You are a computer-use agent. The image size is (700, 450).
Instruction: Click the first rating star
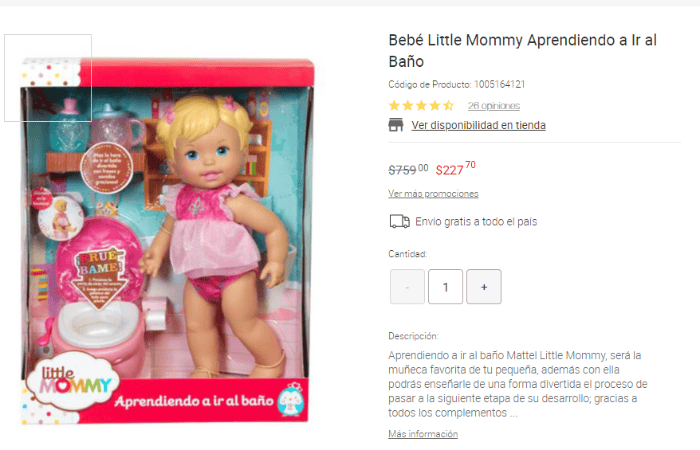(394, 106)
